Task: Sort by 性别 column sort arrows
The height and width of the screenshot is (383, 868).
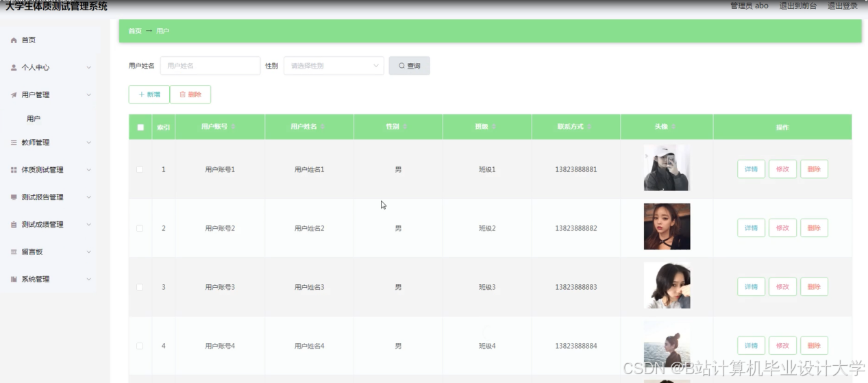Action: click(404, 127)
